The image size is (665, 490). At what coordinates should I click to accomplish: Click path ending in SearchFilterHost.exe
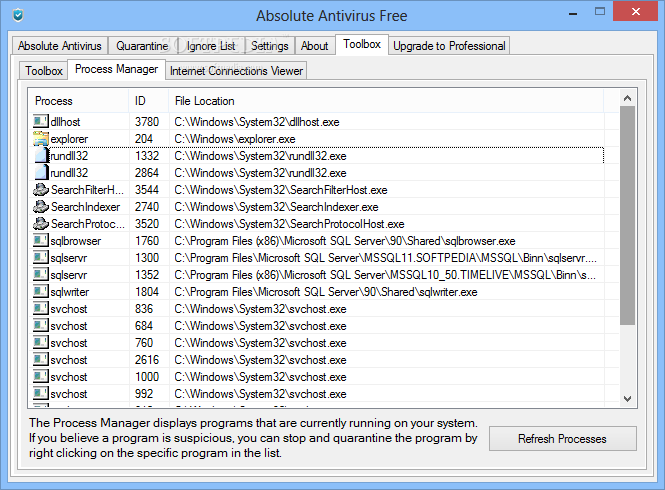click(281, 190)
